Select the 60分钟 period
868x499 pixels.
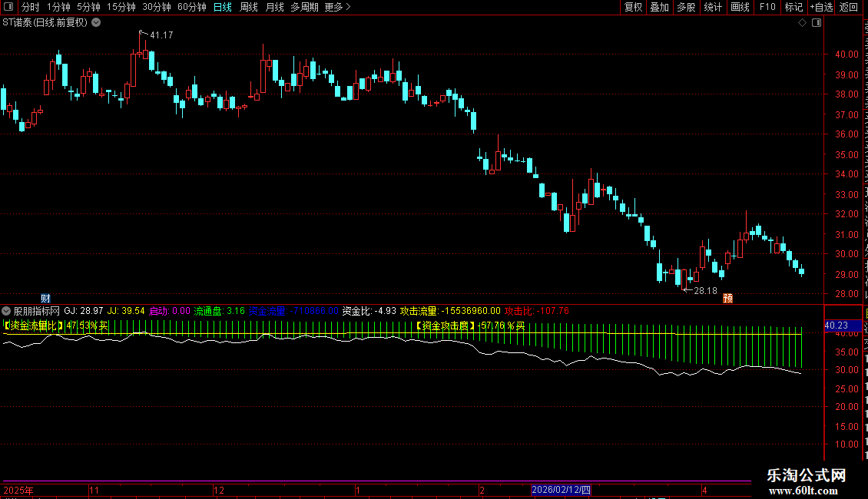click(x=192, y=7)
